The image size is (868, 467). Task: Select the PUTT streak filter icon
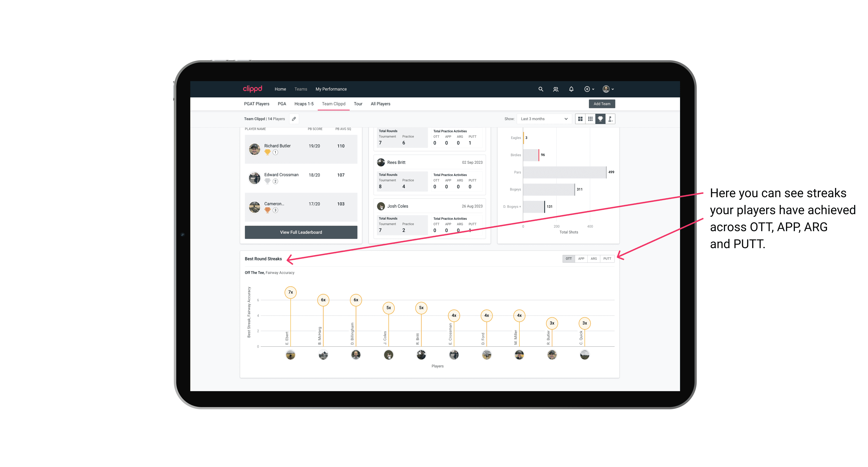coord(608,258)
